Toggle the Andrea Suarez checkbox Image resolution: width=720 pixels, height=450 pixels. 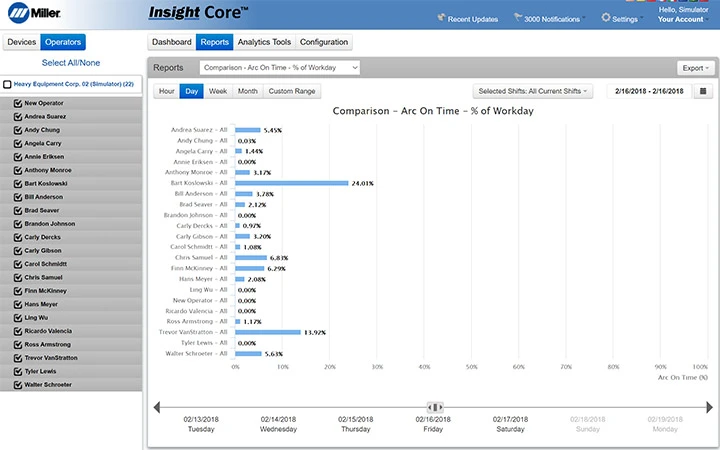(18, 117)
